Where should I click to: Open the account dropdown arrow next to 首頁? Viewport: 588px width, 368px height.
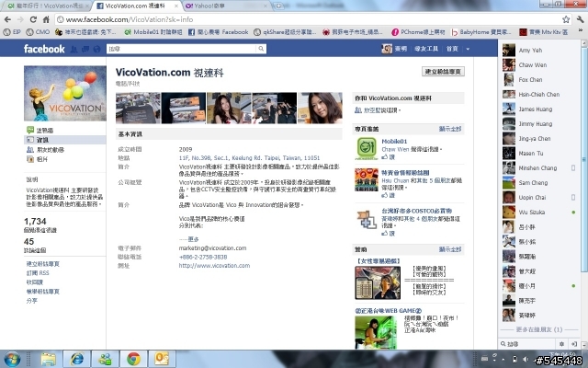(x=468, y=49)
